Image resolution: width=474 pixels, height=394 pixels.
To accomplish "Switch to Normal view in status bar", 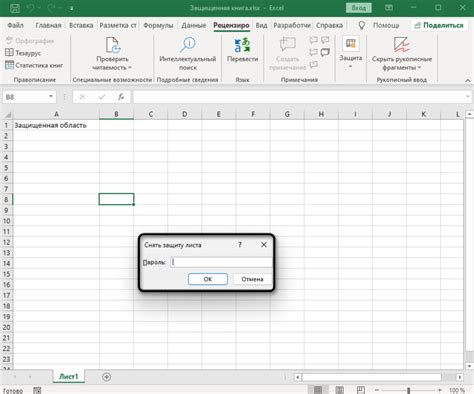I will tap(318, 389).
